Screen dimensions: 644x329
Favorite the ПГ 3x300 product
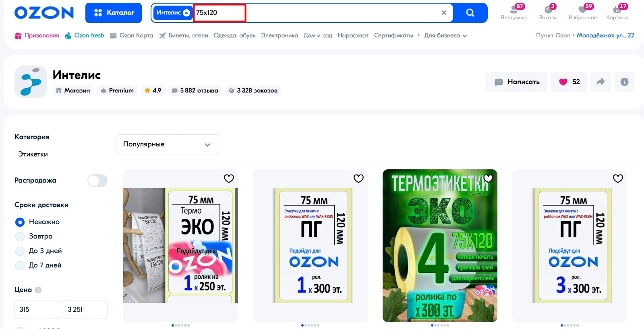618,178
